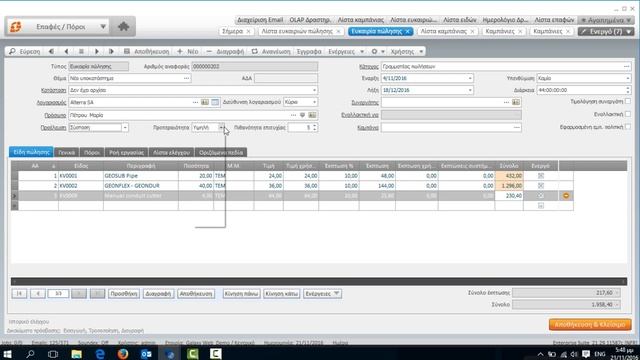The image size is (640, 360).
Task: Toggle Ενεργό checkbox for 230,40 row
Action: 541,196
